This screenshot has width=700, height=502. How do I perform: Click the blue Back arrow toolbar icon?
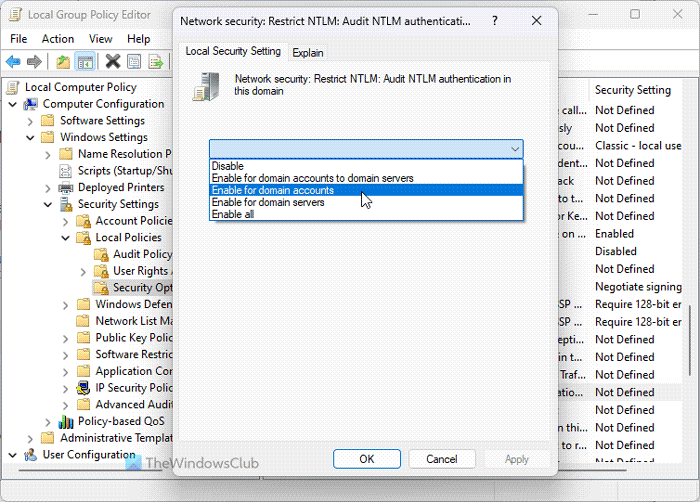(14, 62)
